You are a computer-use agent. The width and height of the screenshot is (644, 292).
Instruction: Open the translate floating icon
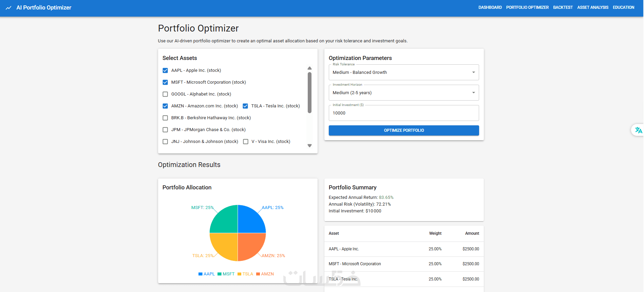638,130
